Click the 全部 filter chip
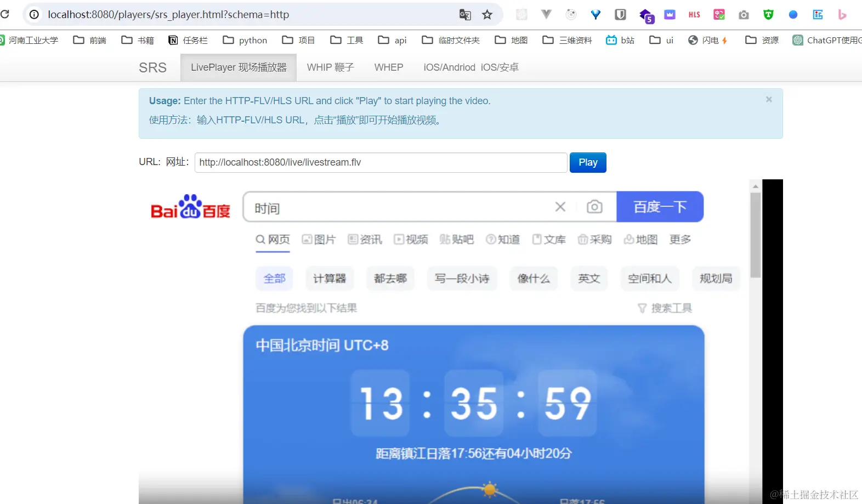Viewport: 862px width, 504px height. click(274, 279)
